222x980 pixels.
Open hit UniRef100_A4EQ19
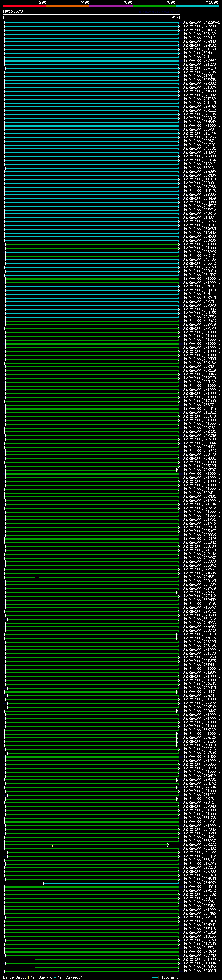[x=199, y=932]
